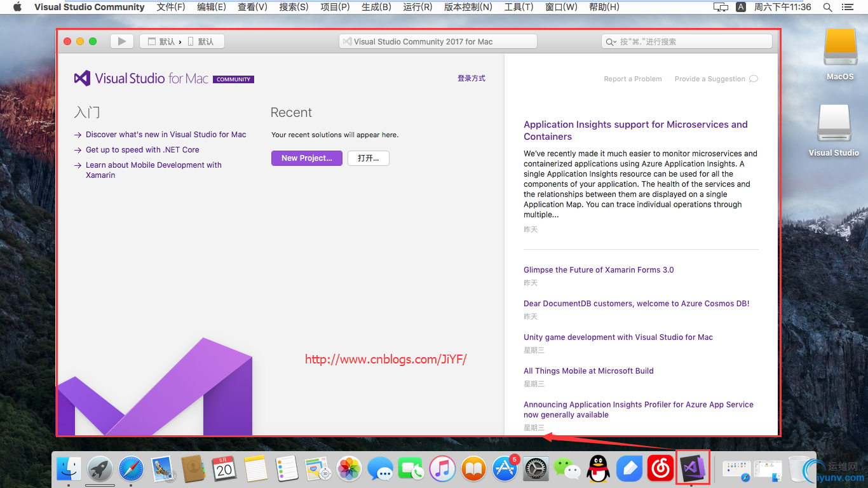Open the 运行(R) menu
This screenshot has height=488, width=868.
[x=417, y=7]
